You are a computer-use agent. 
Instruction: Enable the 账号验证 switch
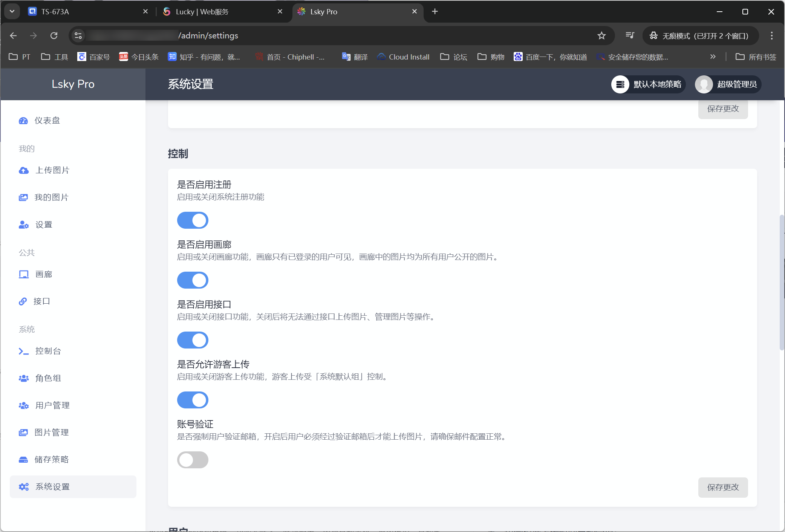[x=193, y=460]
